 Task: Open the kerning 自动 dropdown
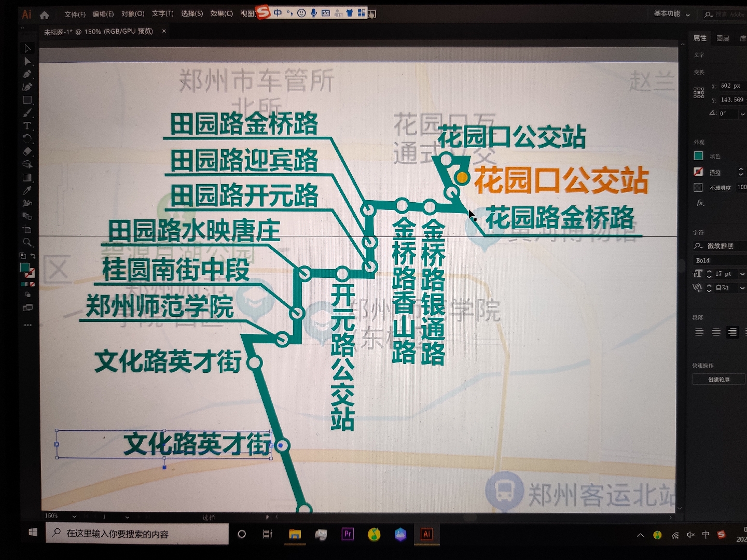coord(742,288)
